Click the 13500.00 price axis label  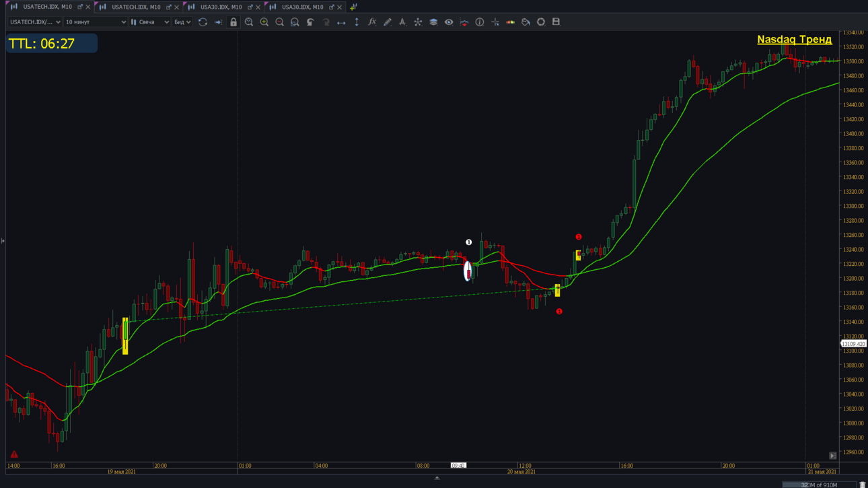coord(853,61)
